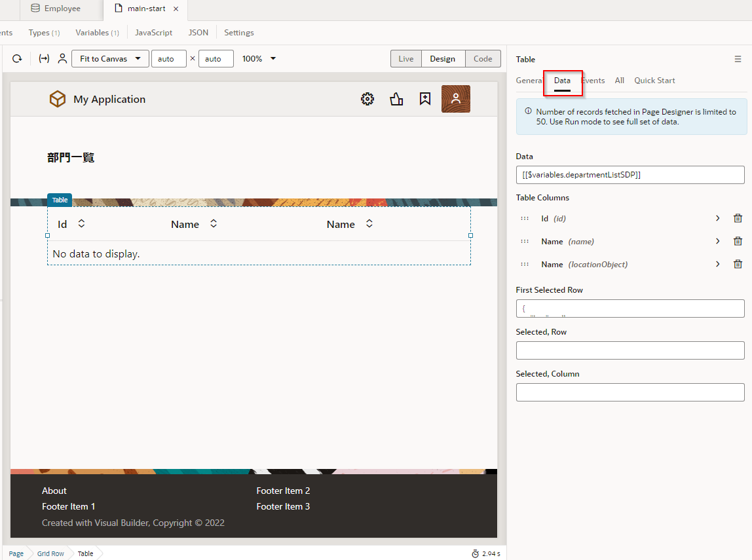This screenshot has width=752, height=560.
Task: Delete the Id table column
Action: coord(738,219)
